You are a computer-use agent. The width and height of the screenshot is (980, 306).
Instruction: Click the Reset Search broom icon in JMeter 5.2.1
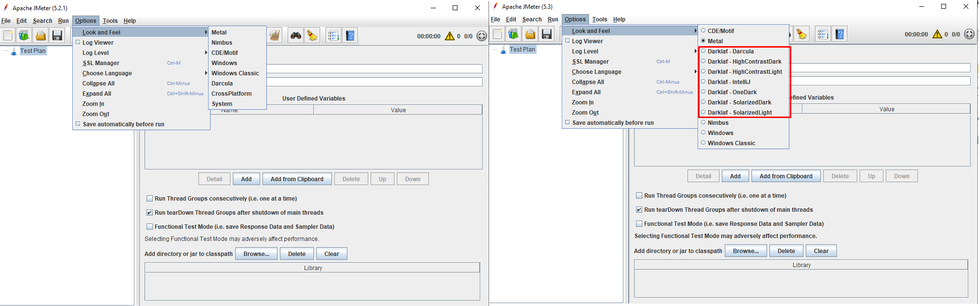[x=313, y=35]
